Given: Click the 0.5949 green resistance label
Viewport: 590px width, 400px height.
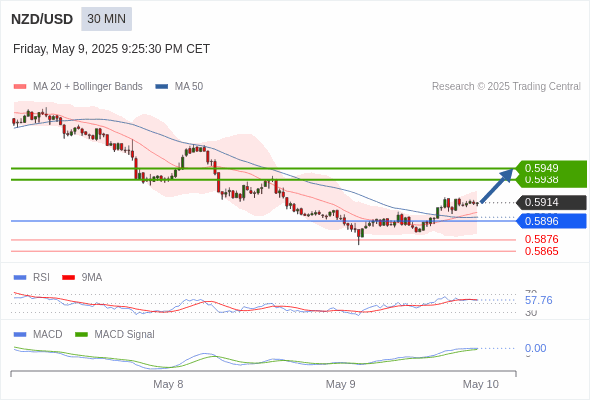Looking at the screenshot, I should [x=541, y=168].
